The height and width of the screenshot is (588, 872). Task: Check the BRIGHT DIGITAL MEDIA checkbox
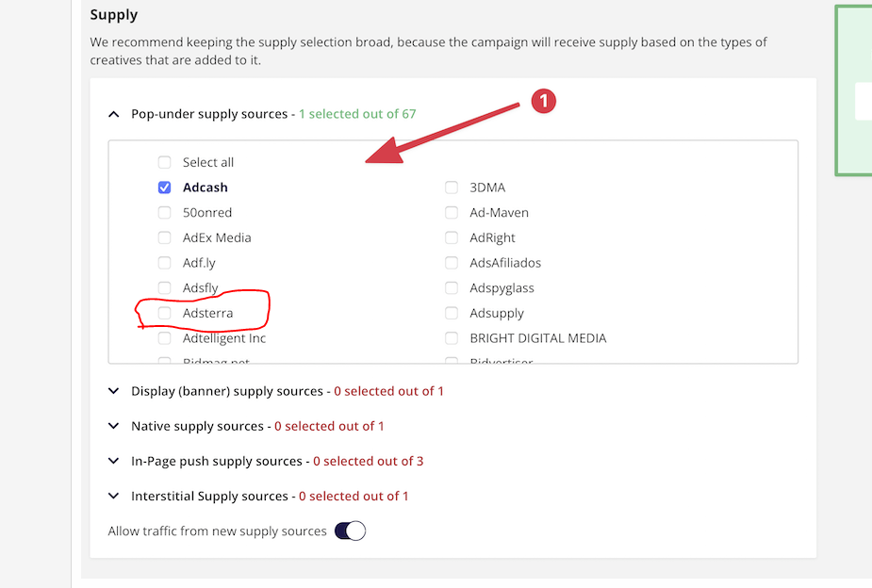pyautogui.click(x=451, y=338)
